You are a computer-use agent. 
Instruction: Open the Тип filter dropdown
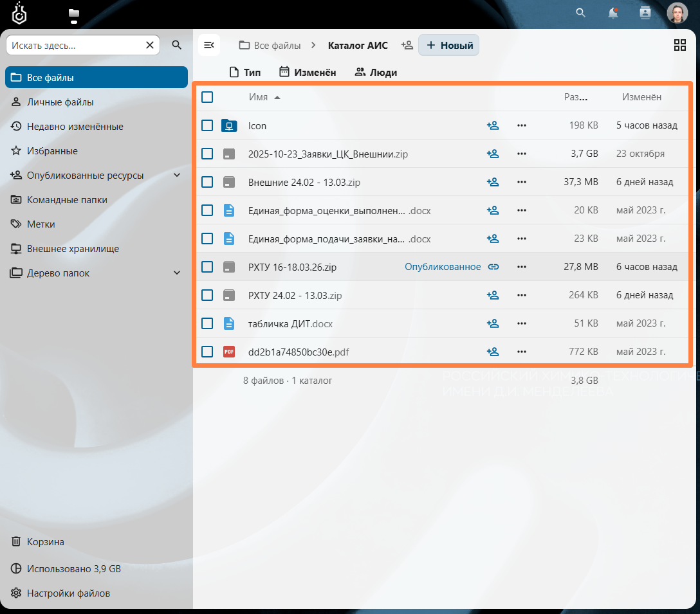coord(245,73)
